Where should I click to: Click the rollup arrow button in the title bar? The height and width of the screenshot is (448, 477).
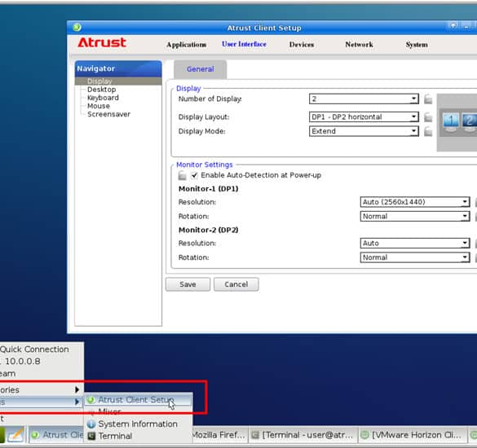tap(453, 25)
